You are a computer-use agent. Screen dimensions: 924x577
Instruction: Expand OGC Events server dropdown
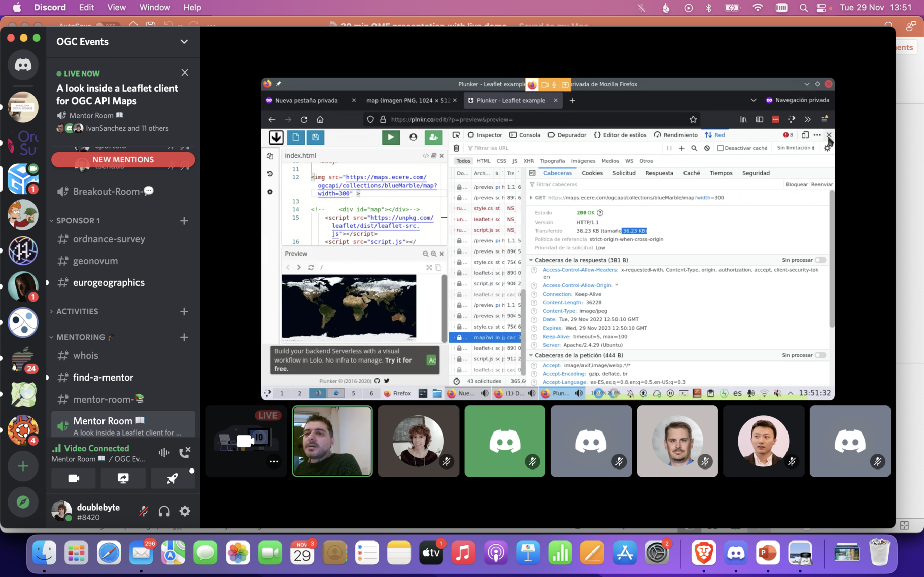[184, 42]
